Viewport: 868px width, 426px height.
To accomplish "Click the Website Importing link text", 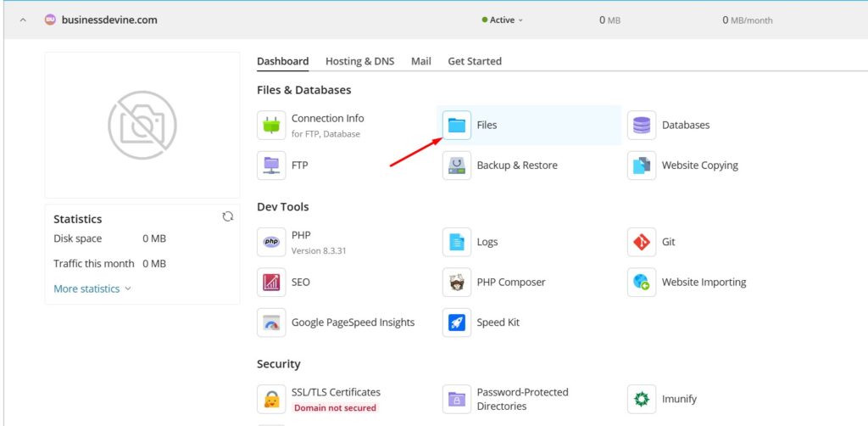I will click(x=704, y=283).
